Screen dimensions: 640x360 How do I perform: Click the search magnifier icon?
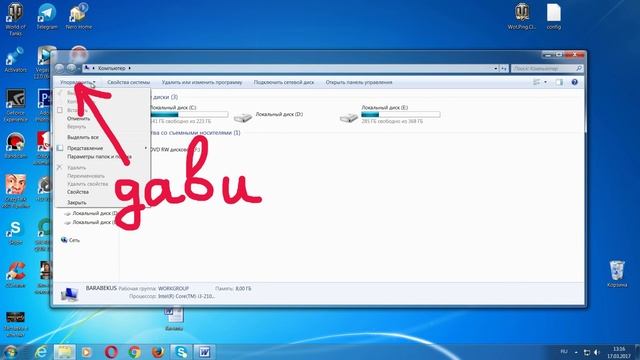point(578,69)
